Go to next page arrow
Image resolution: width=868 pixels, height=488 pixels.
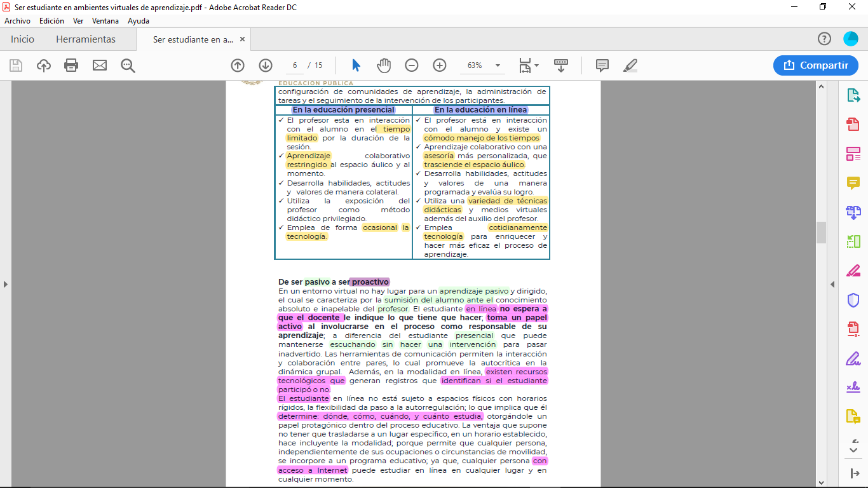coord(266,65)
